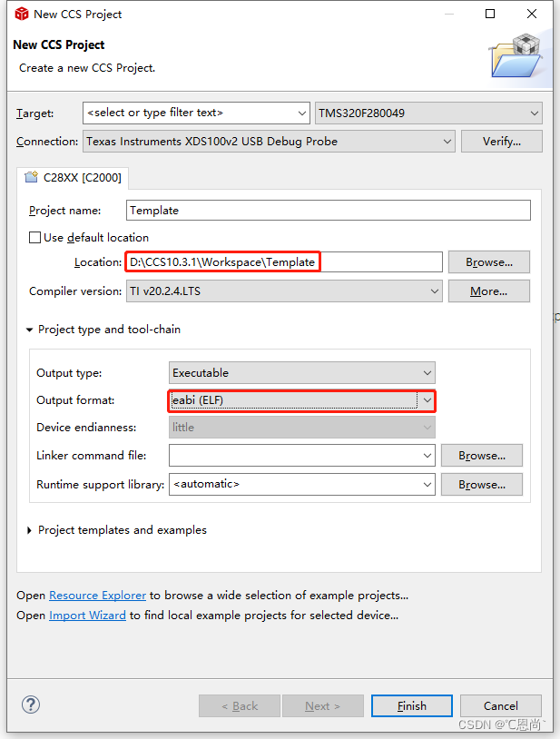Screen dimensions: 560x739
Task: Click Browse... next to Location field
Action: pos(489,262)
